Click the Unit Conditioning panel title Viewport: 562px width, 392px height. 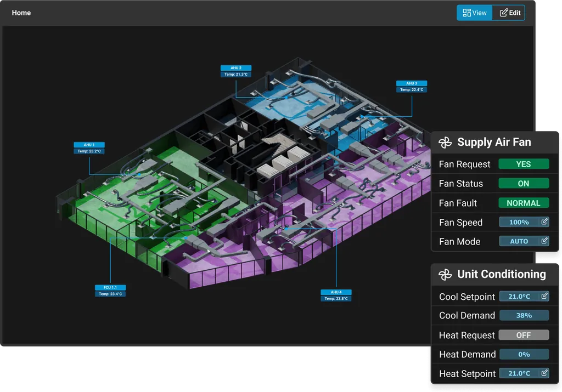point(502,274)
